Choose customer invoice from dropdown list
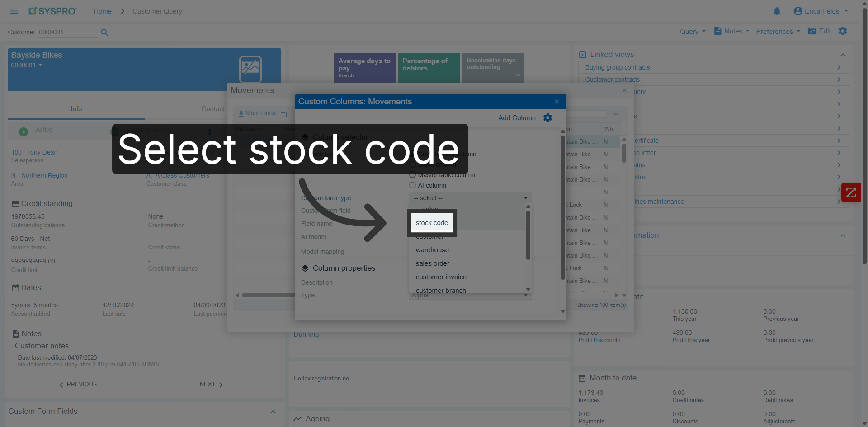This screenshot has width=868, height=427. pos(441,277)
